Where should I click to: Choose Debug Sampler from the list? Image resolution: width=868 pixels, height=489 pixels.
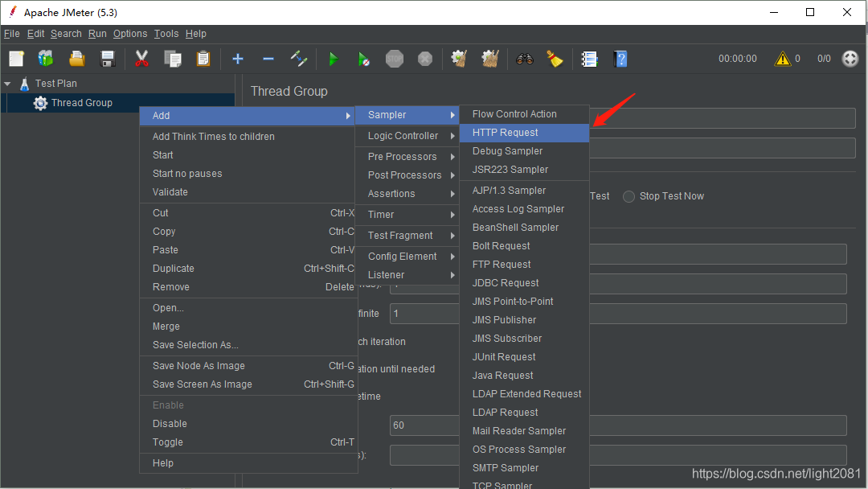click(524, 151)
